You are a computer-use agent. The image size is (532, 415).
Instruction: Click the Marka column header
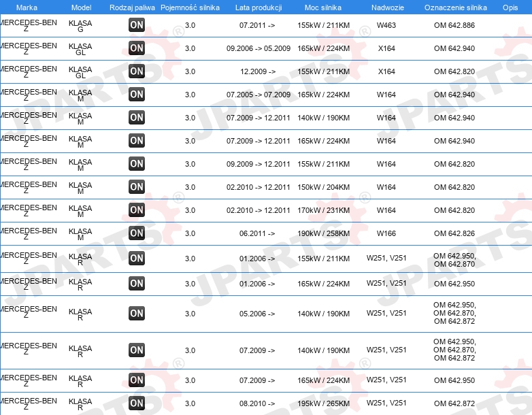tap(27, 7)
